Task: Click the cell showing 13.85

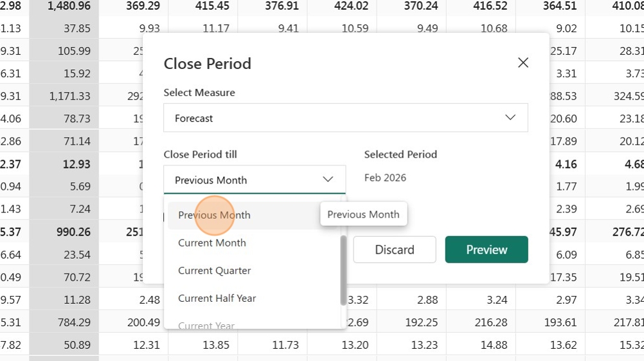Action: pos(203,345)
